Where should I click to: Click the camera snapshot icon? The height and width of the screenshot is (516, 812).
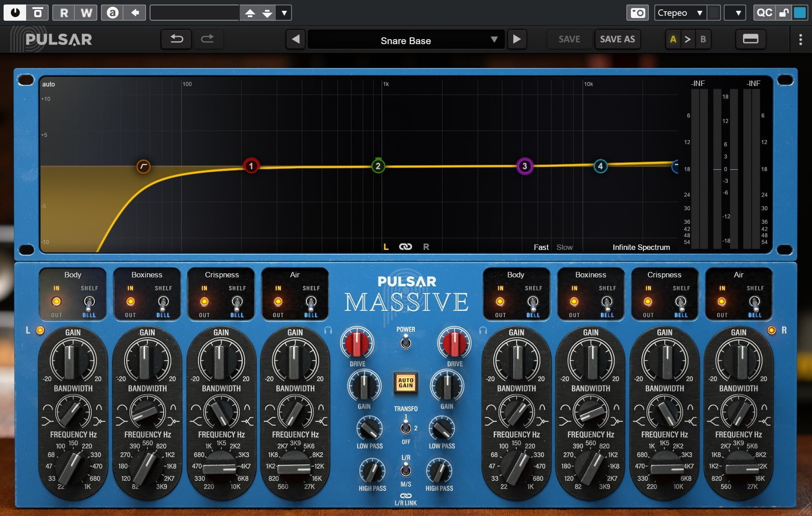pos(637,13)
